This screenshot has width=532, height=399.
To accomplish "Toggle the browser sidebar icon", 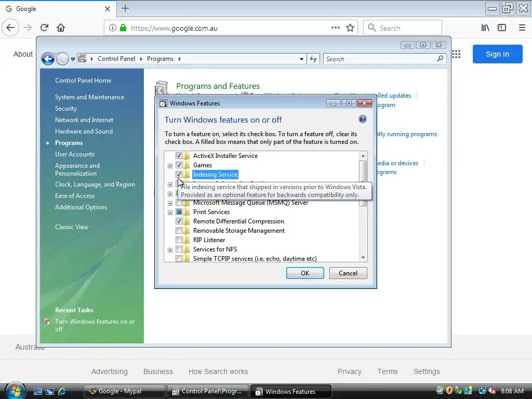I will coord(502,28).
